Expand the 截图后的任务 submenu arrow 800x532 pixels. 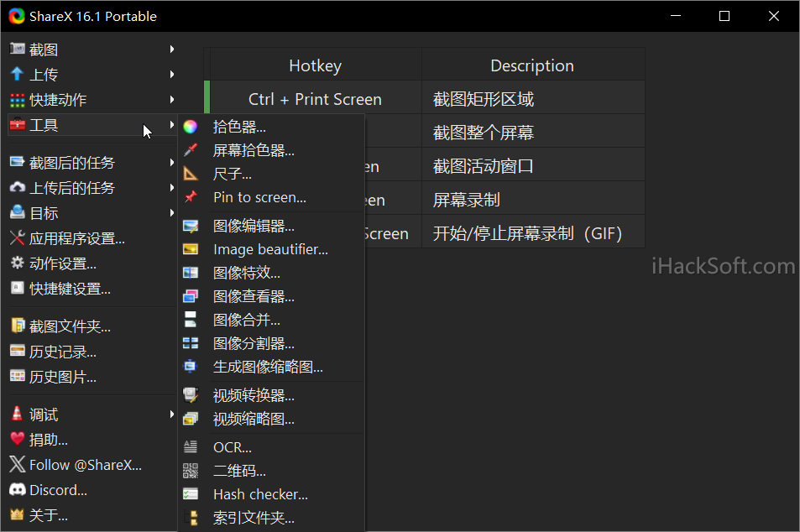pos(172,162)
